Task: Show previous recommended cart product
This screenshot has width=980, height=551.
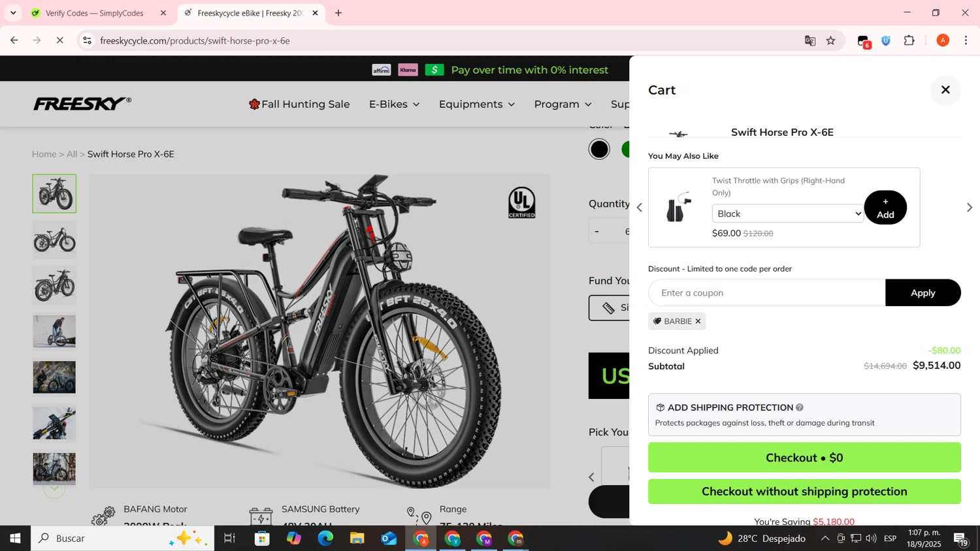Action: (640, 208)
